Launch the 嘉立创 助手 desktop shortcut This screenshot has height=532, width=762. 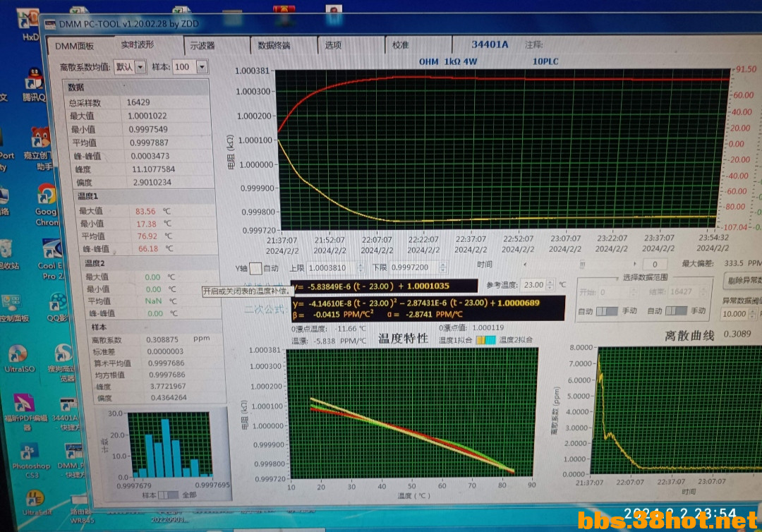point(39,149)
